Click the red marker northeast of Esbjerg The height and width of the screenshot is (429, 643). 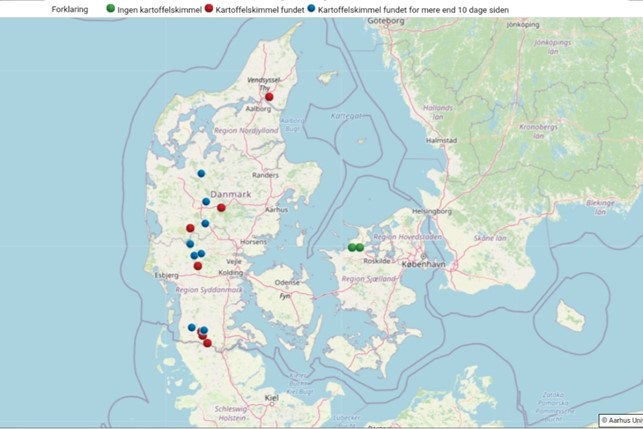(198, 265)
